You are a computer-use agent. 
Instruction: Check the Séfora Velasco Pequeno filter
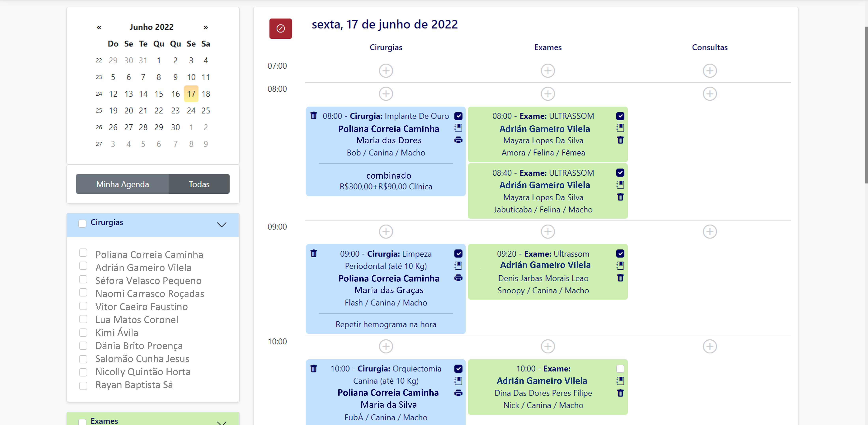pos(83,279)
